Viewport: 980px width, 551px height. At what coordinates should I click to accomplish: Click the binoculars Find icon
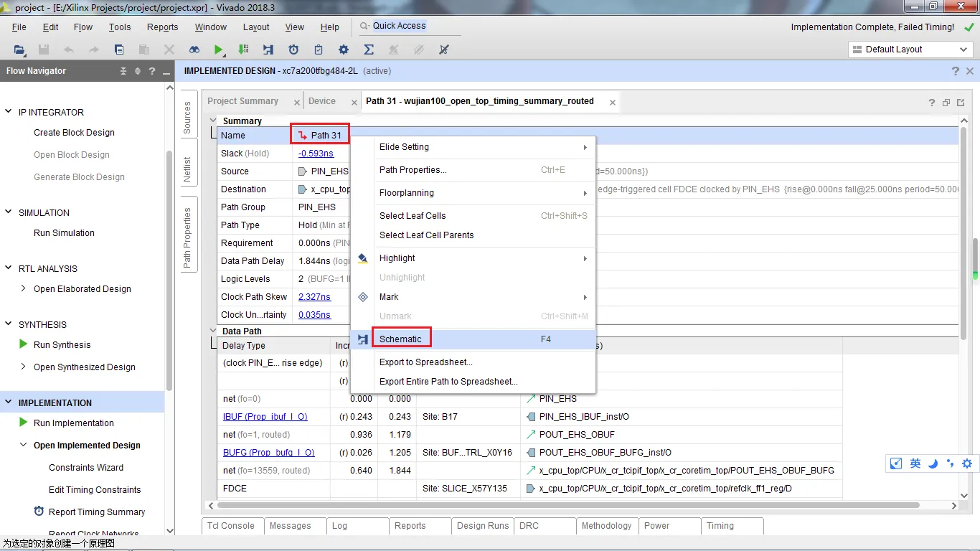click(194, 50)
